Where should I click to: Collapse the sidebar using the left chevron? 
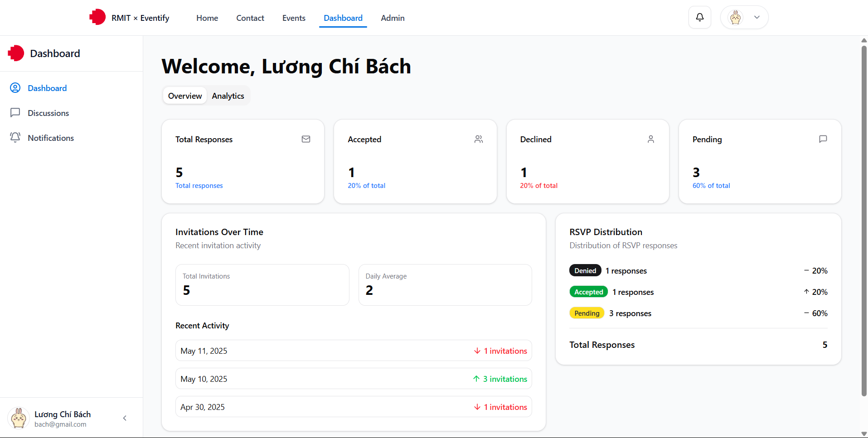[125, 418]
